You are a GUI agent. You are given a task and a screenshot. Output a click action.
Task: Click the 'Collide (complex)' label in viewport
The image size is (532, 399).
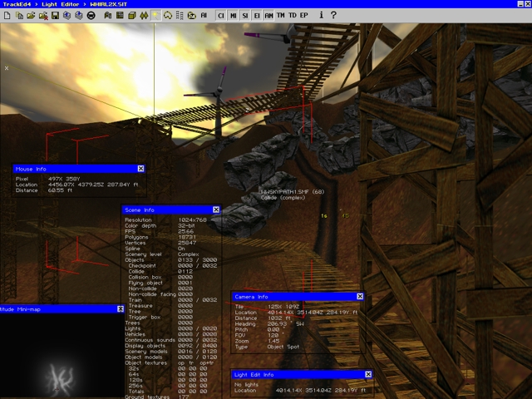point(283,198)
